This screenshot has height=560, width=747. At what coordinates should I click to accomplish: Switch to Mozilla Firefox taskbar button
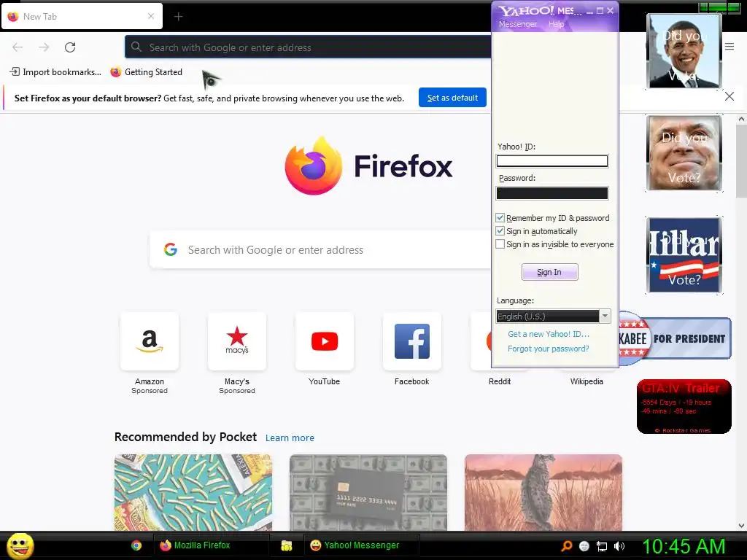(x=211, y=545)
